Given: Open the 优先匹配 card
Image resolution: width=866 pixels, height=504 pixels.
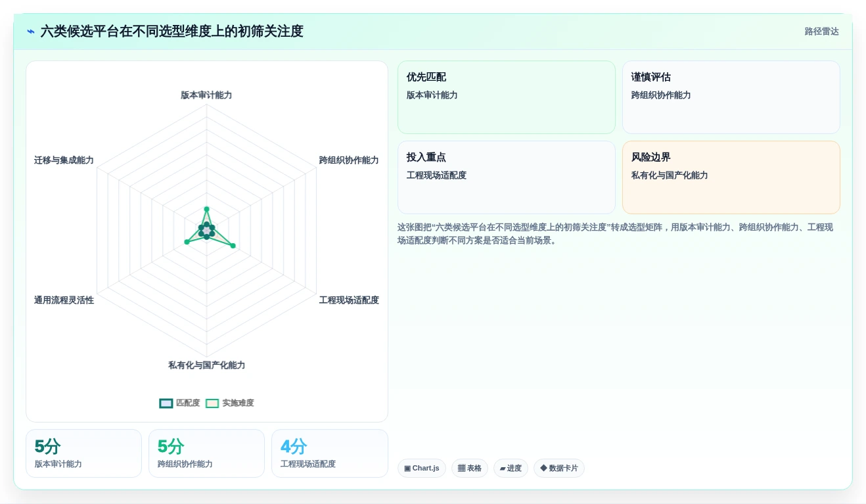Looking at the screenshot, I should point(507,97).
